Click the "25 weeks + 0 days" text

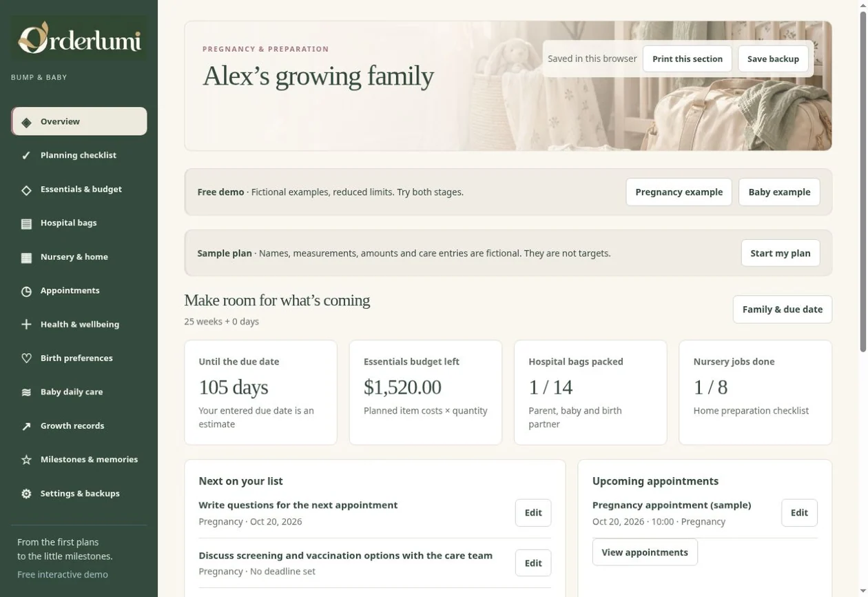point(222,321)
